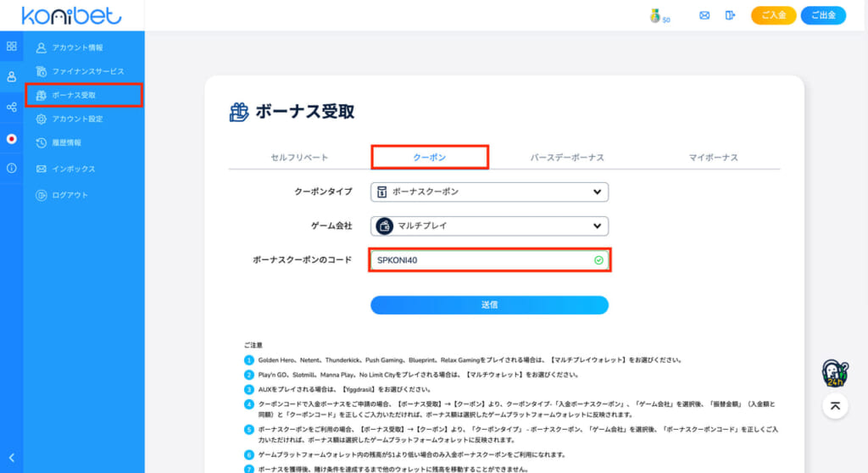Switch to the マイボーナス tab
Image resolution: width=868 pixels, height=473 pixels.
pyautogui.click(x=713, y=158)
